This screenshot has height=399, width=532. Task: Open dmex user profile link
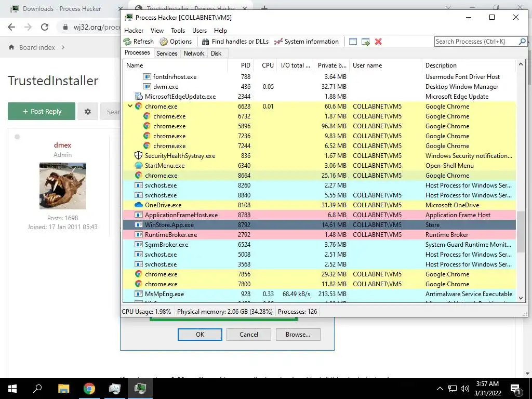click(62, 145)
